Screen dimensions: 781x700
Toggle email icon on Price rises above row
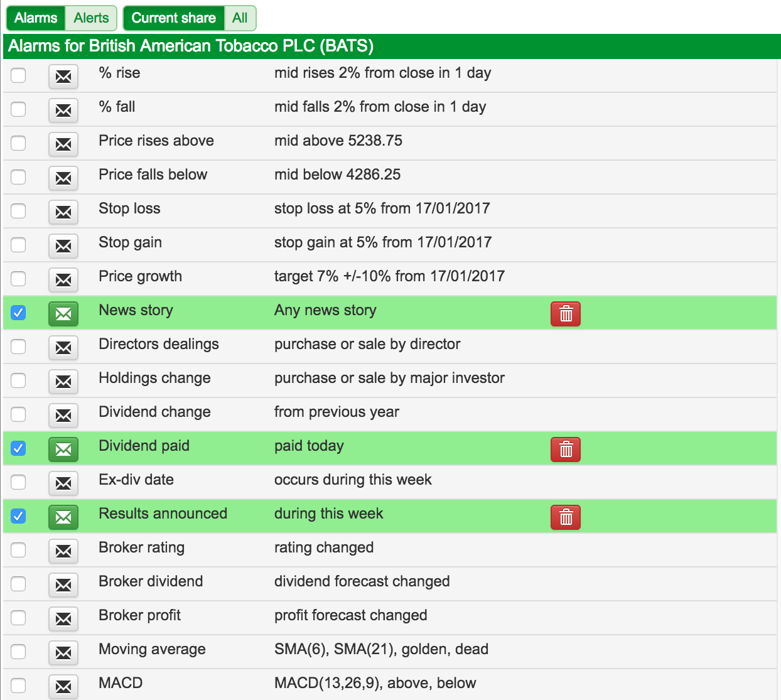coord(63,144)
